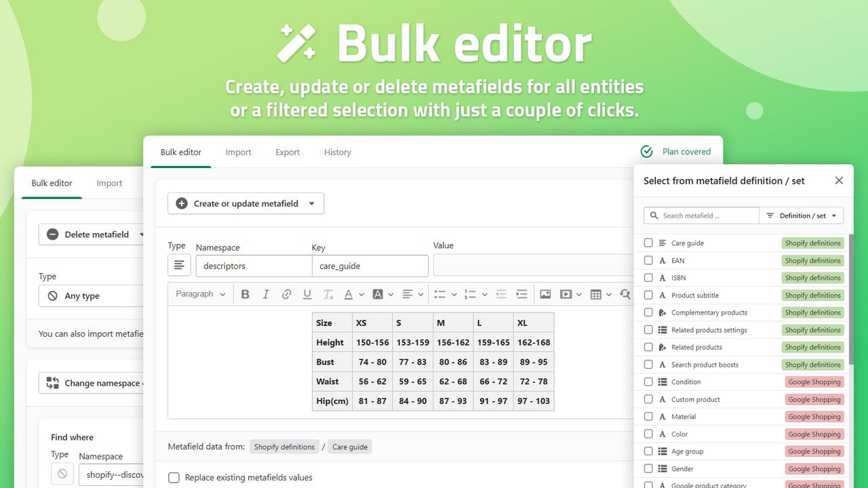Image resolution: width=868 pixels, height=488 pixels.
Task: Check the Complementary products checkbox
Action: pyautogui.click(x=648, y=312)
